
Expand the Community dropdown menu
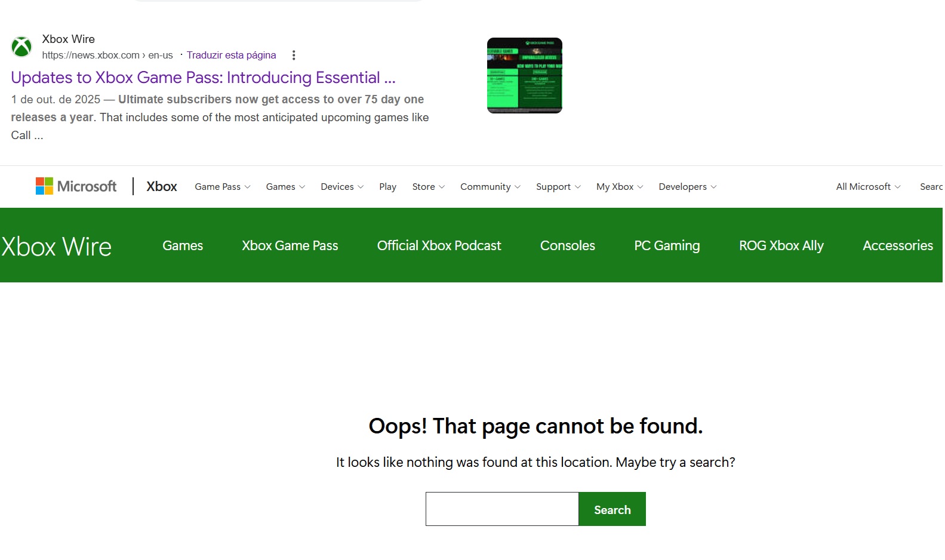coord(490,187)
